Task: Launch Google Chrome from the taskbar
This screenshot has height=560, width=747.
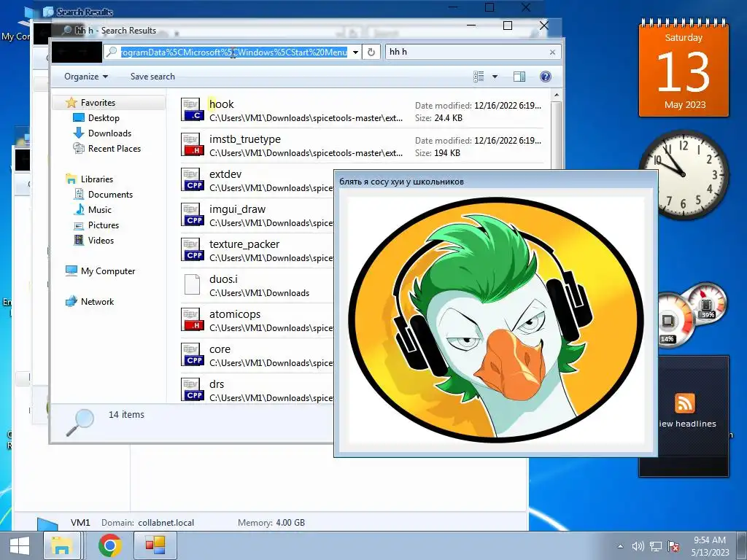Action: (110, 545)
